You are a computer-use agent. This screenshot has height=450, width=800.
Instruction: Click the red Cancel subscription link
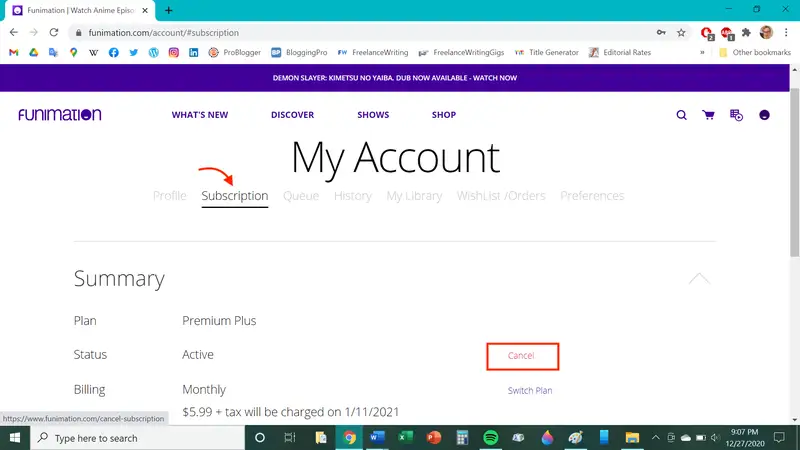[x=521, y=356]
